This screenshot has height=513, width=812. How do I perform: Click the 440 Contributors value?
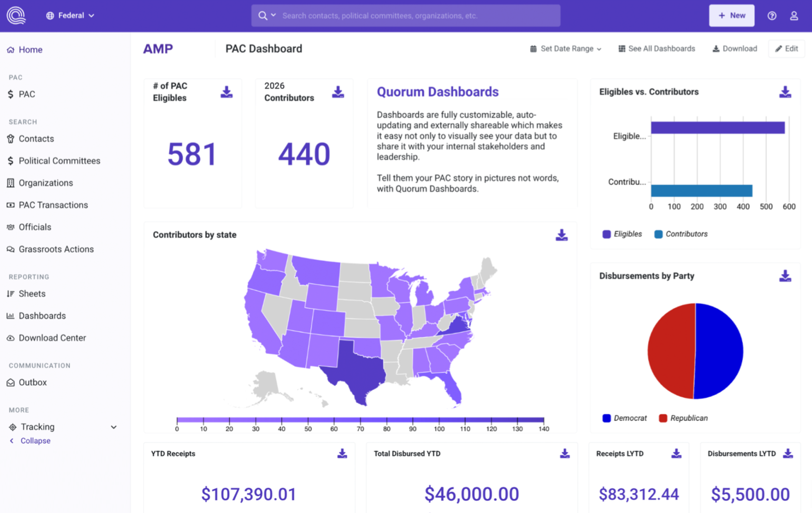click(304, 154)
